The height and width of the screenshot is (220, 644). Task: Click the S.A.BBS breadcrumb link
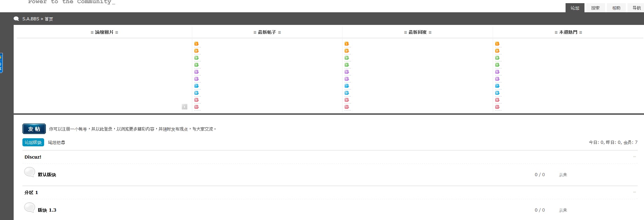31,19
